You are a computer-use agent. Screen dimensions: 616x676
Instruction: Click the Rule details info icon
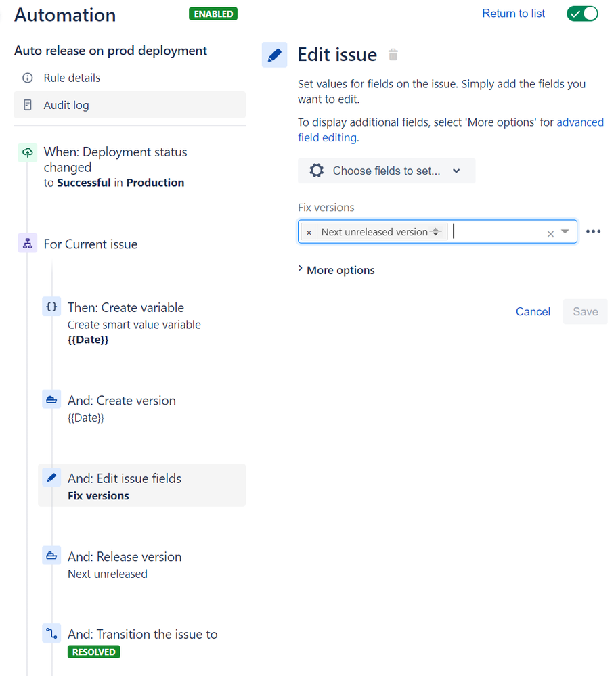tap(28, 78)
